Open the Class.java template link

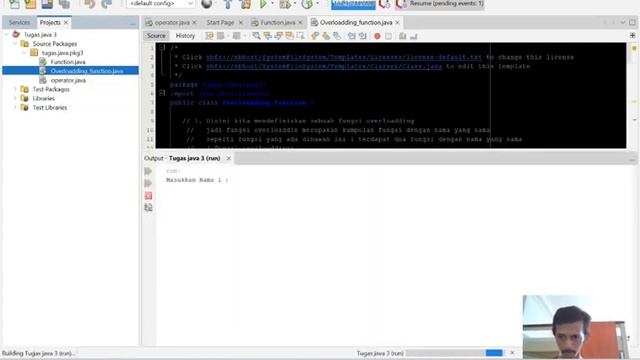[x=324, y=66]
